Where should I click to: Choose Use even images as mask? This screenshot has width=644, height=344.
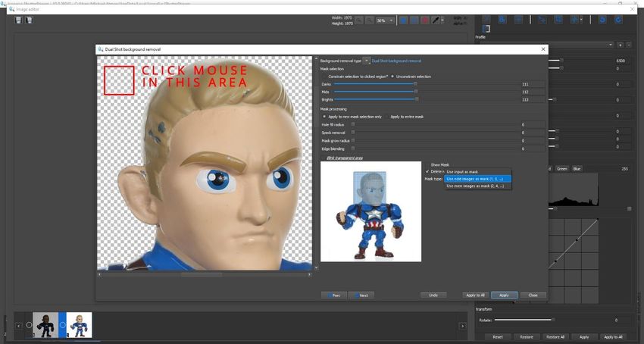477,186
